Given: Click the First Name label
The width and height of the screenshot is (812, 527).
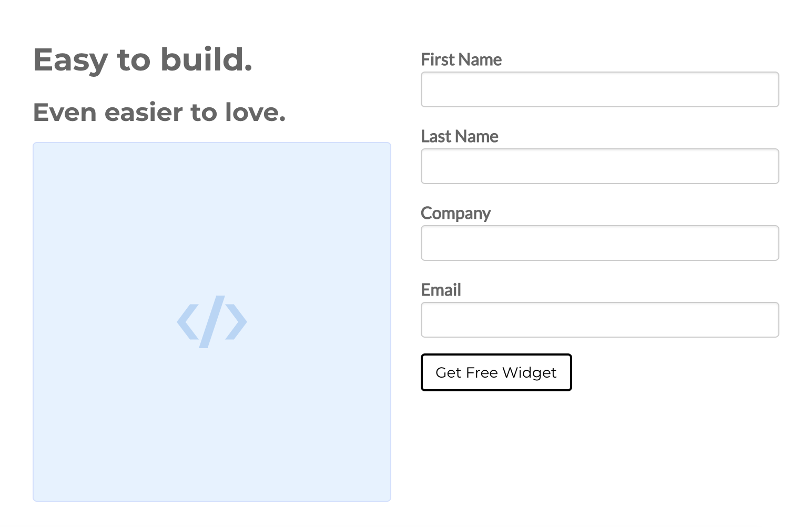Looking at the screenshot, I should tap(461, 60).
